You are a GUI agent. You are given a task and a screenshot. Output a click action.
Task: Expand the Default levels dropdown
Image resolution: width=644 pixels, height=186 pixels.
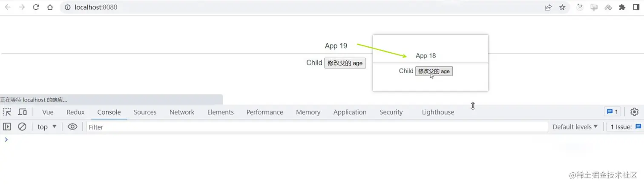[575, 127]
